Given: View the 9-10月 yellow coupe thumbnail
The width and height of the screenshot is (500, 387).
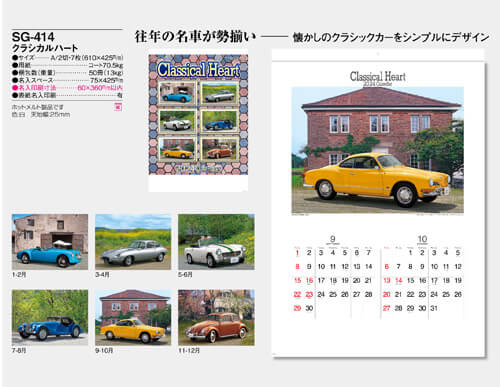Looking at the screenshot, I should pyautogui.click(x=133, y=317).
